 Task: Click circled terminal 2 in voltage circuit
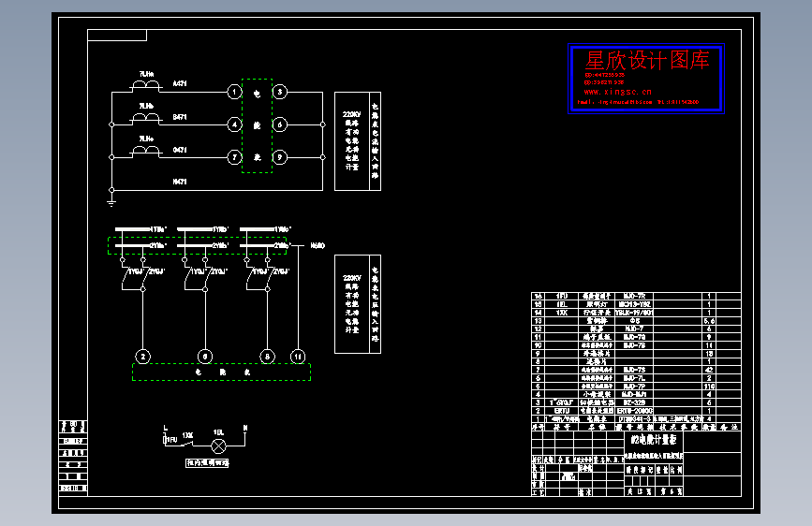point(143,357)
